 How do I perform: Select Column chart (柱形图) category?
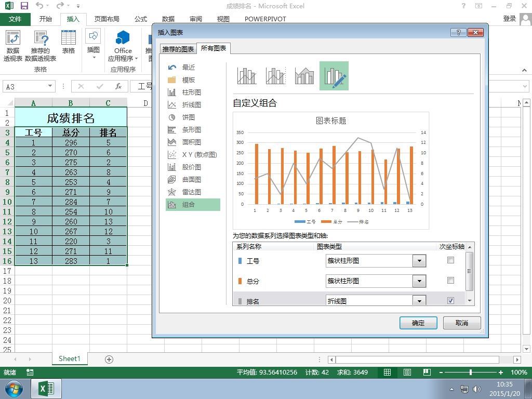[x=193, y=92]
